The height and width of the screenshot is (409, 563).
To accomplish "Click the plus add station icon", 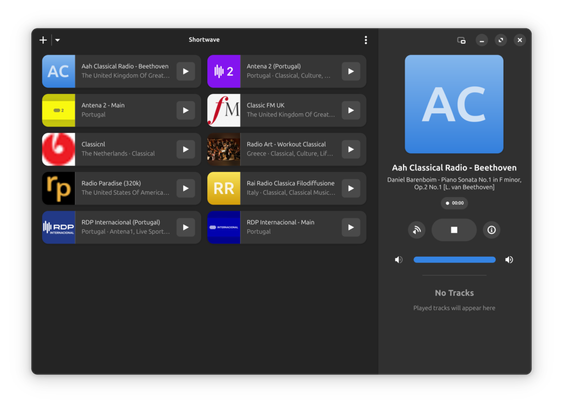I will tap(43, 40).
